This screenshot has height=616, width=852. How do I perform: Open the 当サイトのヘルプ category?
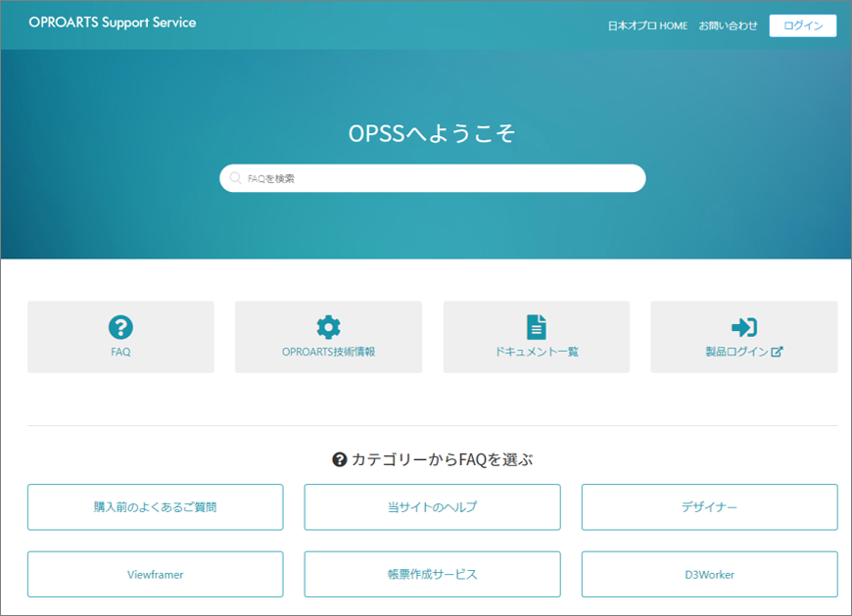point(432,507)
